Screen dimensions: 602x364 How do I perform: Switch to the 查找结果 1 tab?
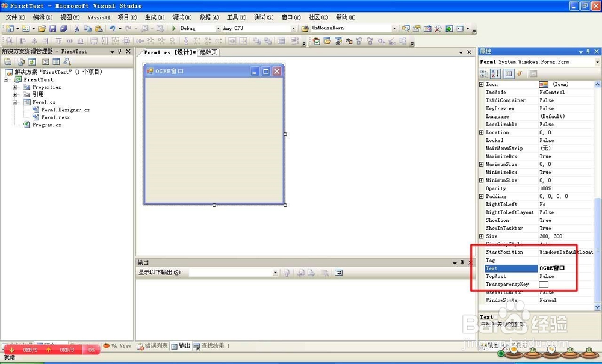tap(212, 346)
